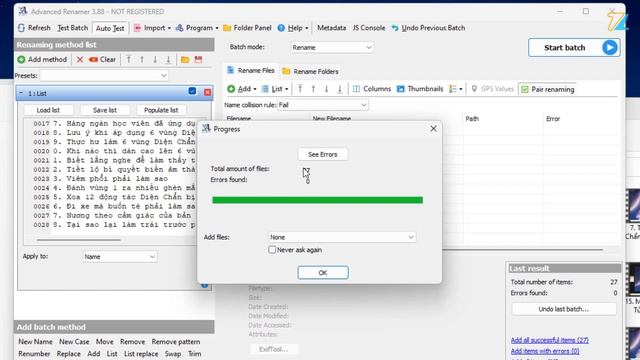Click Undo last batch button
This screenshot has width=640, height=360.
pos(563,309)
